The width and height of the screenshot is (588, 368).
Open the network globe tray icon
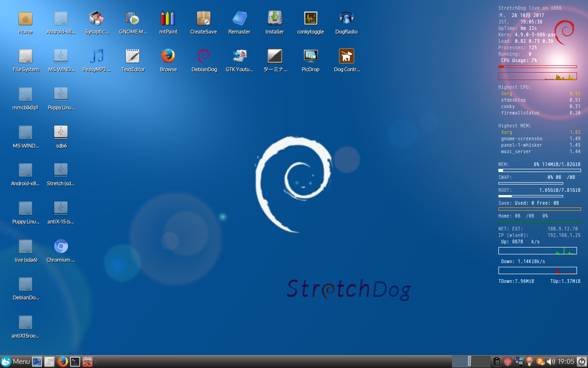click(519, 362)
